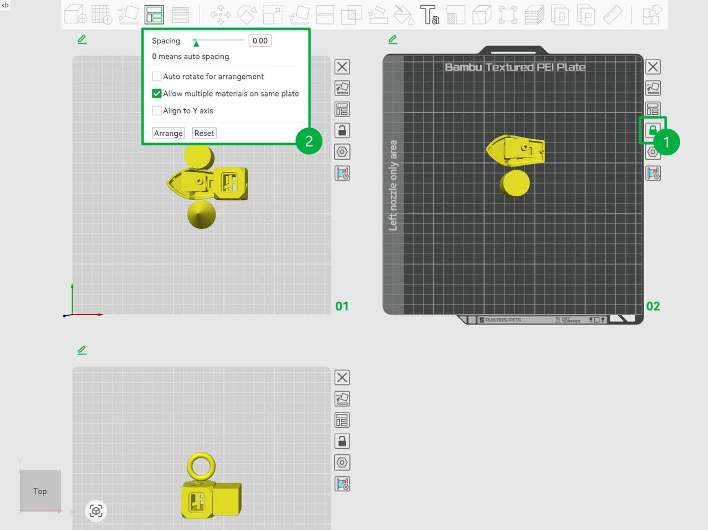Arrange objects on the third plate

[x=342, y=420]
